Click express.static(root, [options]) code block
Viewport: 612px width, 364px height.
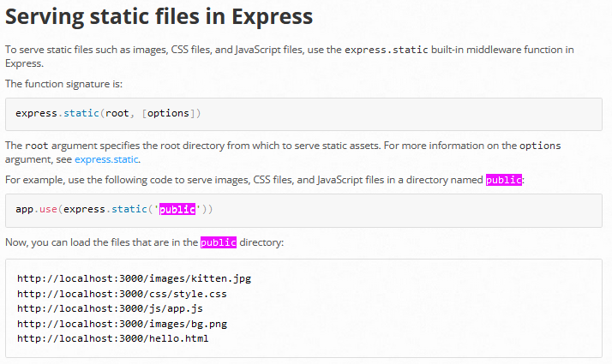(303, 114)
